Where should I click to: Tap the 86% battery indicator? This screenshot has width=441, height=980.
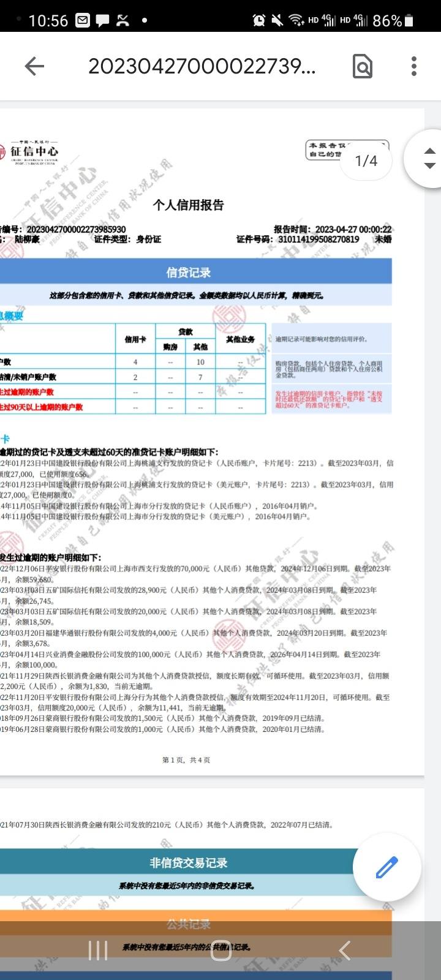tap(393, 21)
